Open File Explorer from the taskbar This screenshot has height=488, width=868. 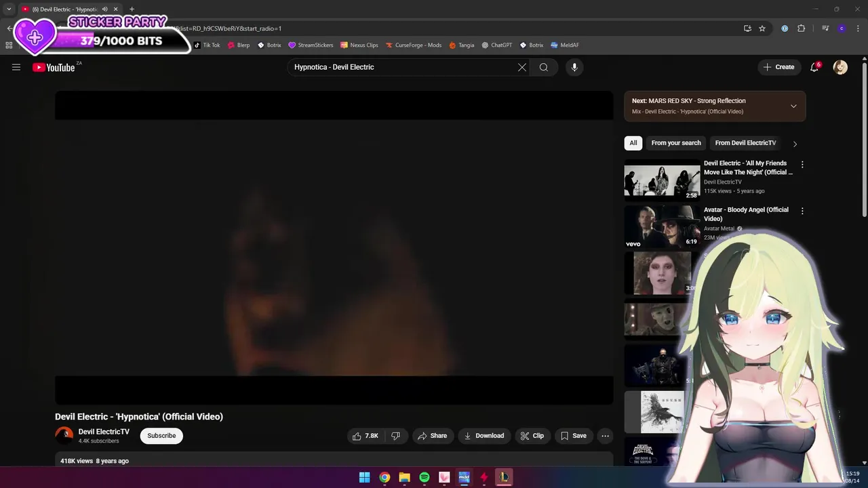point(404,477)
